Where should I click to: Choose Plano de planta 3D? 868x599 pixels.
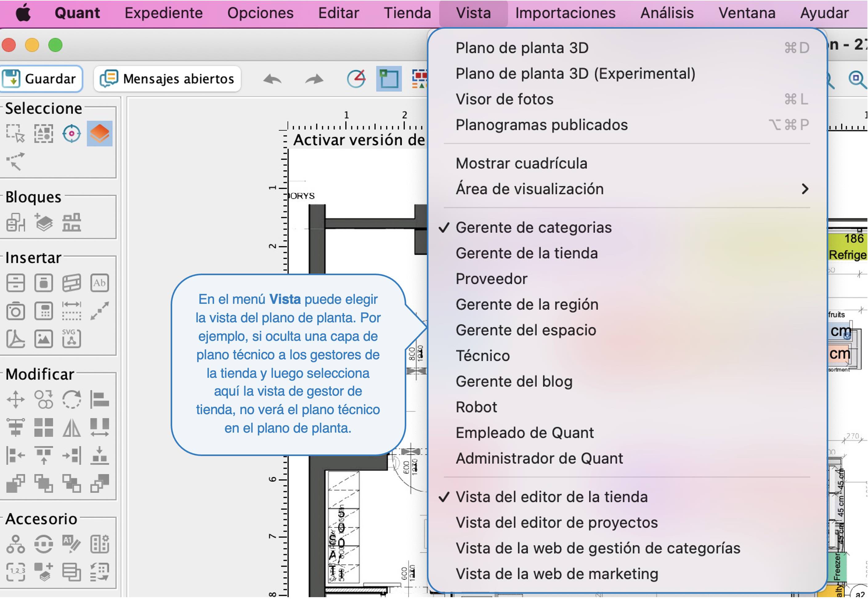(627, 48)
